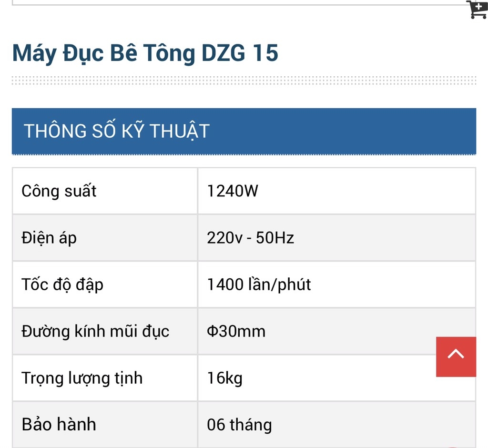
Task: Click the 1240W value cell
Action: [x=337, y=191]
